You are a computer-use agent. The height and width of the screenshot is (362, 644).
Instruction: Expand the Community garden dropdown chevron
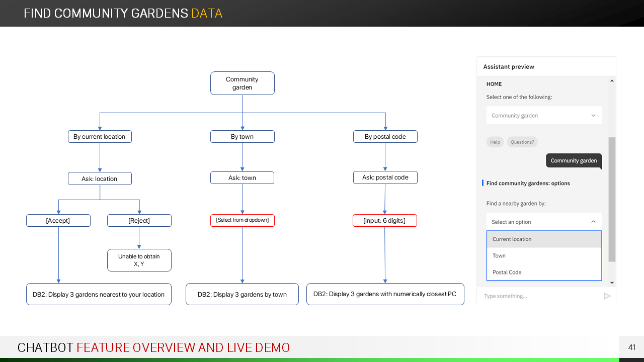point(593,116)
